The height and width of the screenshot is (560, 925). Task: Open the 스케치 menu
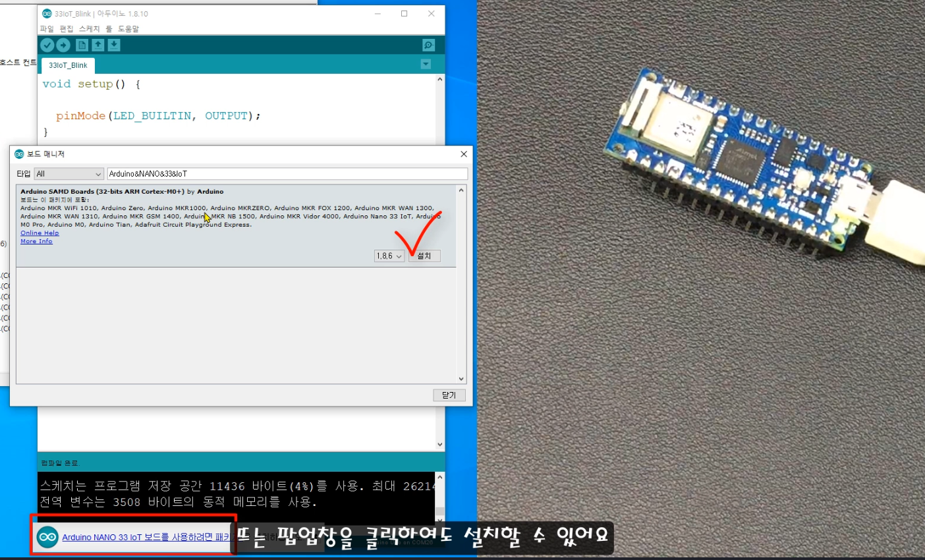click(x=89, y=29)
